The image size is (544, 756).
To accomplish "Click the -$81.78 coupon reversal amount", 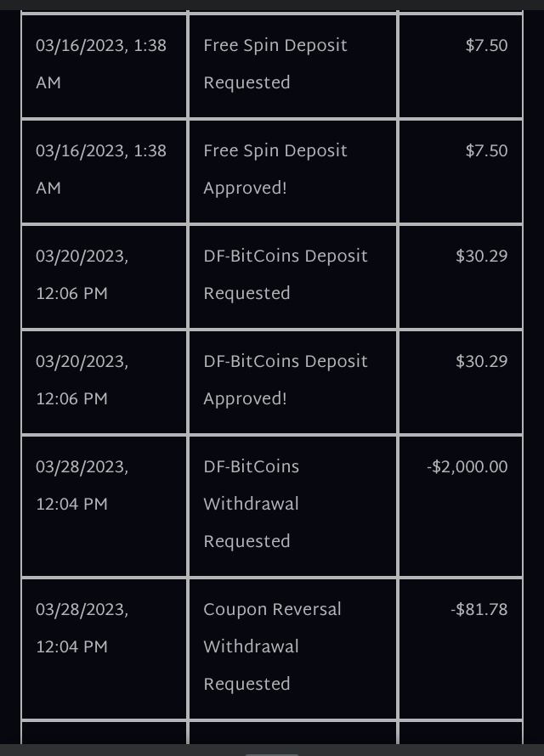I will point(479,609).
